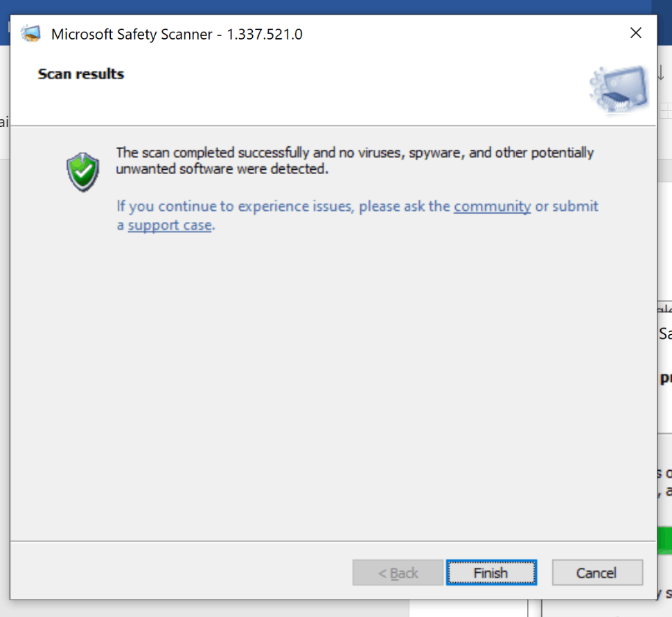The width and height of the screenshot is (672, 617).
Task: Click the Scan results heading
Action: pyautogui.click(x=80, y=73)
